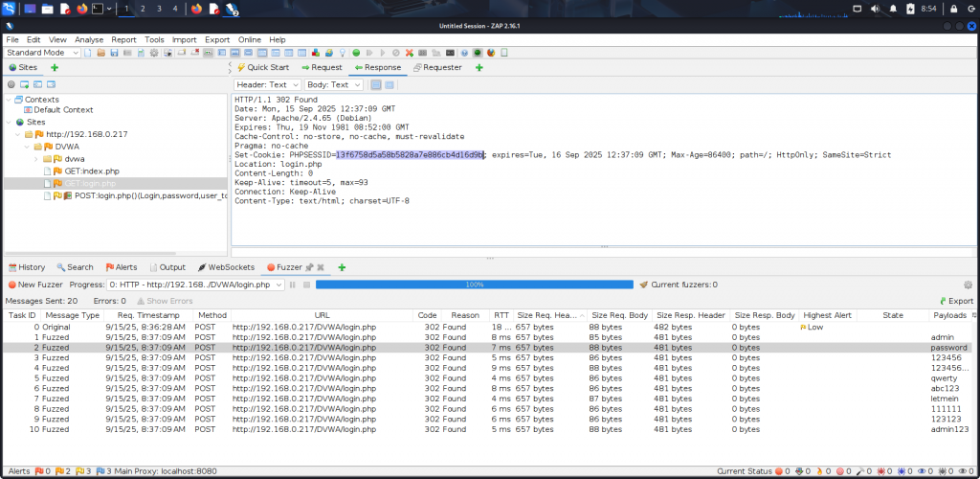Add a new tab next to Requester

coord(479,67)
